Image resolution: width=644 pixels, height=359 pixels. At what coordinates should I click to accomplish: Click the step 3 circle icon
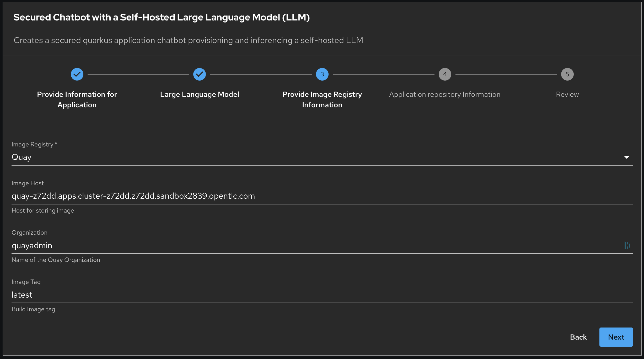[x=322, y=74]
